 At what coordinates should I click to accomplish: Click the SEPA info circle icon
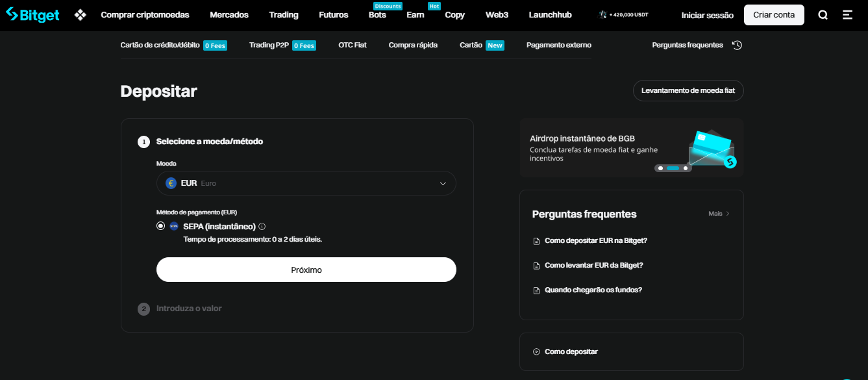tap(262, 227)
